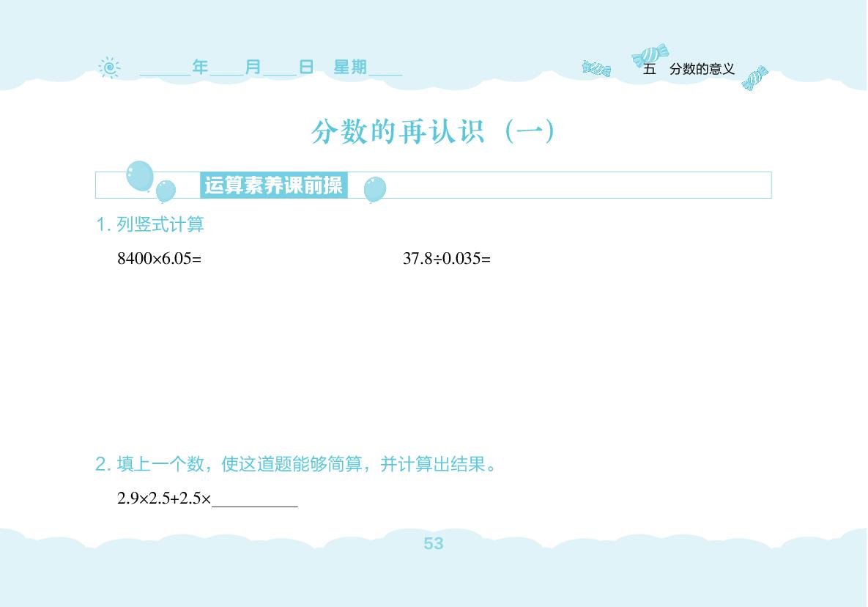This screenshot has height=607, width=868.
Task: Click the problem 37.8÷0.035=
Action: tap(447, 258)
